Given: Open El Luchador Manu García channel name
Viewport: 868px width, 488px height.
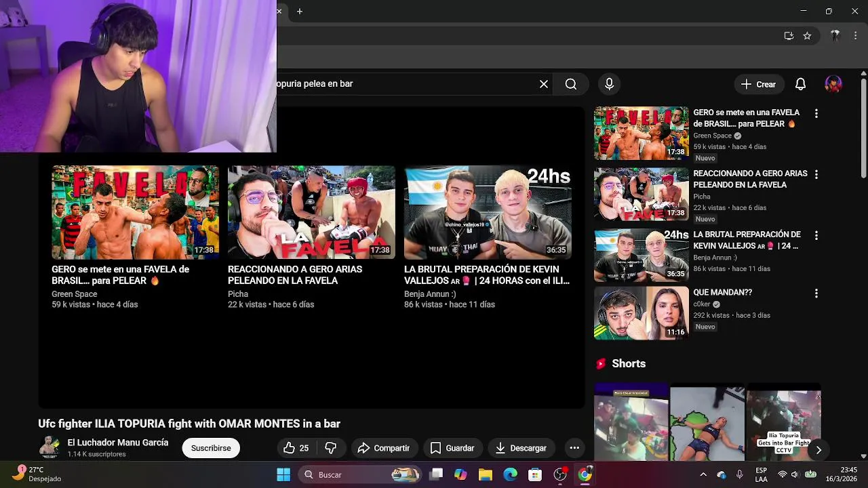Looking at the screenshot, I should click(118, 443).
